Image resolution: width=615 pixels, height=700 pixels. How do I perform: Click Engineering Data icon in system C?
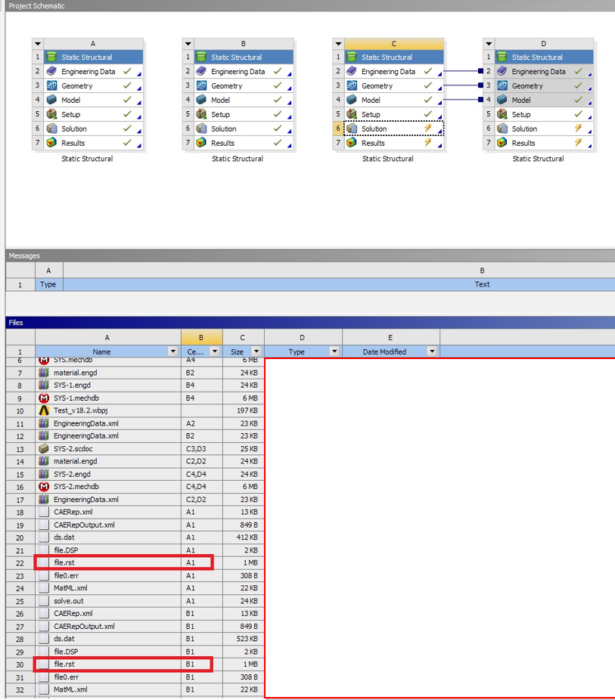[x=352, y=71]
